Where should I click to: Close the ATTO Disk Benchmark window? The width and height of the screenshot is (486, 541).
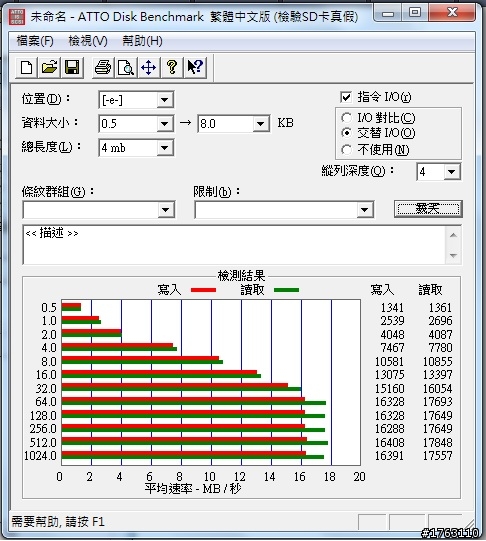[x=452, y=13]
